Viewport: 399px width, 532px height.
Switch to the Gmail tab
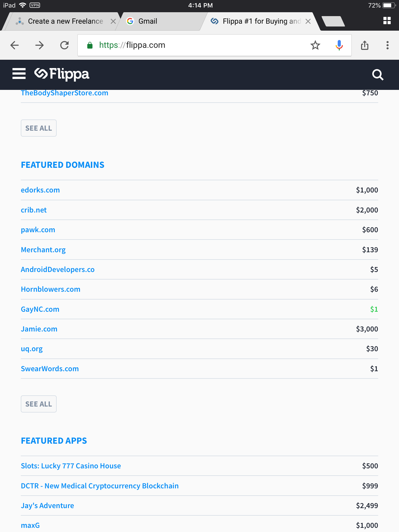pos(148,21)
